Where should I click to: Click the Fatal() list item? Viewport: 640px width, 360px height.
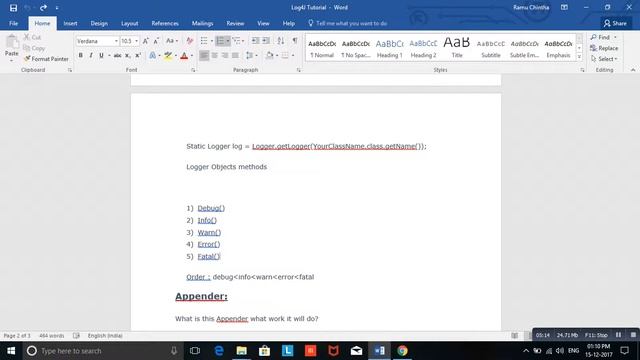[x=209, y=257]
